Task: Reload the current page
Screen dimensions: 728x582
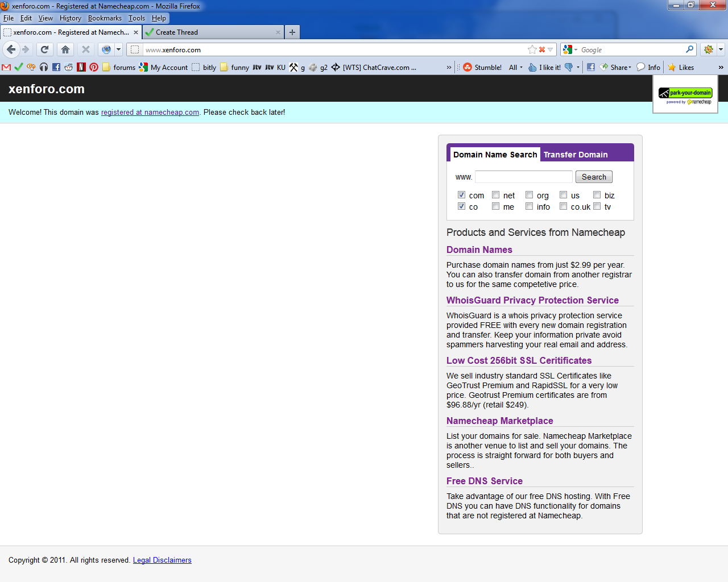Action: [45, 49]
